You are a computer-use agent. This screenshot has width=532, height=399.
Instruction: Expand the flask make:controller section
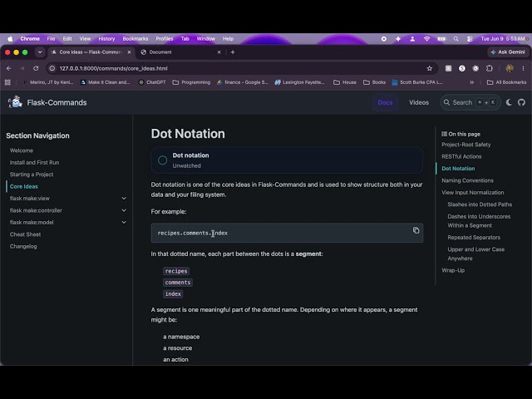tap(124, 210)
